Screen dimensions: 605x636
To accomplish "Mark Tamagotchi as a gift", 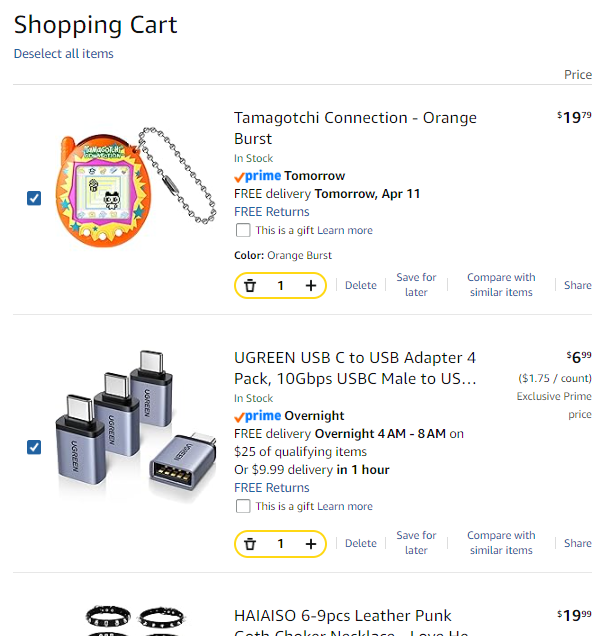I will tap(243, 230).
